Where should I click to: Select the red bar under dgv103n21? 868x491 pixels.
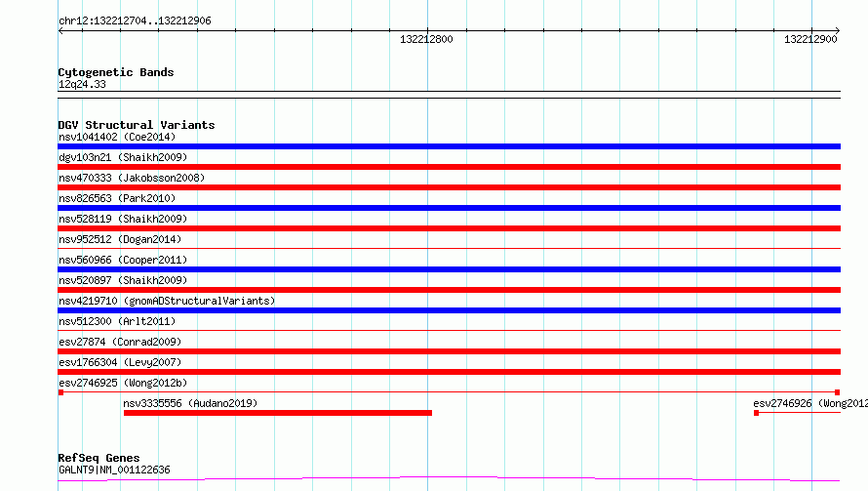point(449,167)
